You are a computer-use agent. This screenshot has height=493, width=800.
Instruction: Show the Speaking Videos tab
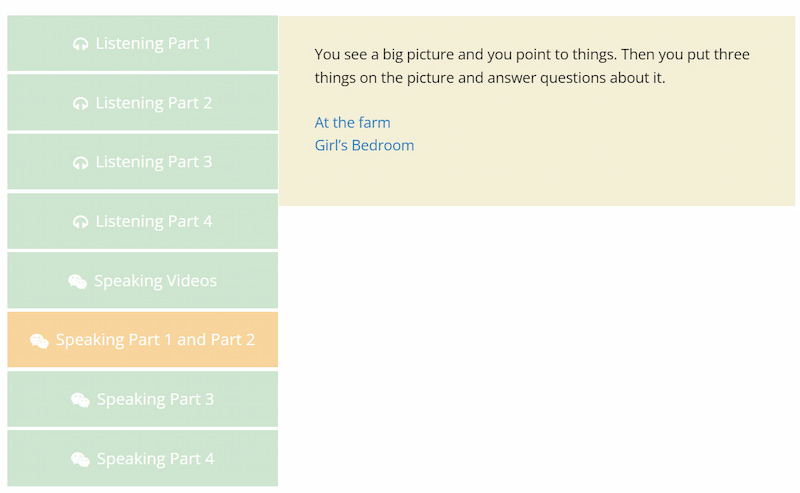point(155,281)
